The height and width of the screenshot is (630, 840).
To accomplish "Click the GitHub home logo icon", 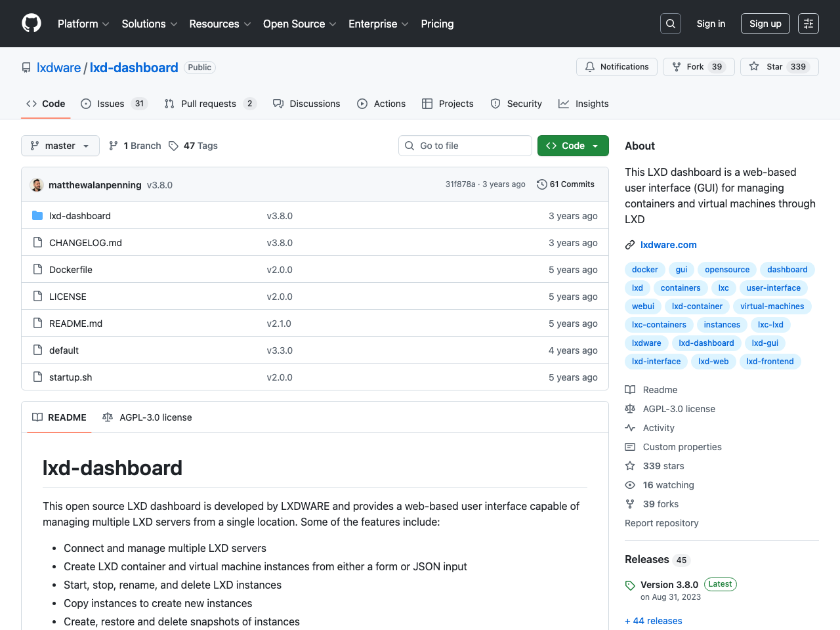I will click(31, 23).
